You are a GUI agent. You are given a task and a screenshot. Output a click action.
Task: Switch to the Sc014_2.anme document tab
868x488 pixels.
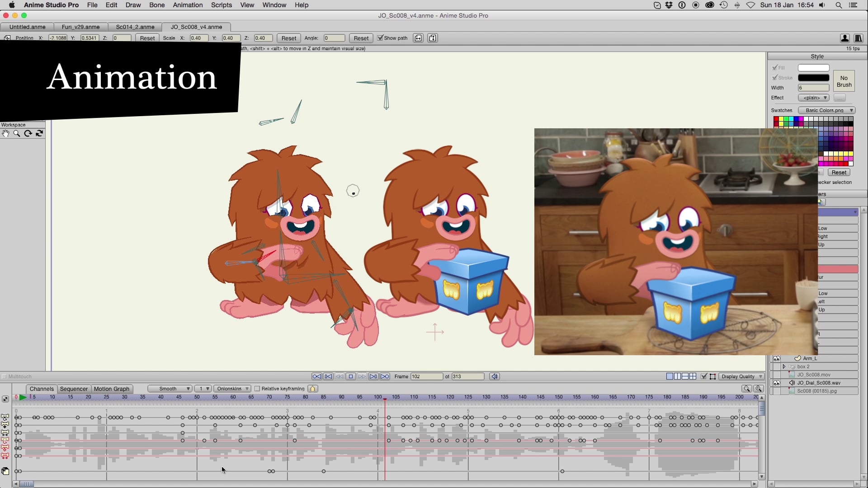pyautogui.click(x=135, y=27)
